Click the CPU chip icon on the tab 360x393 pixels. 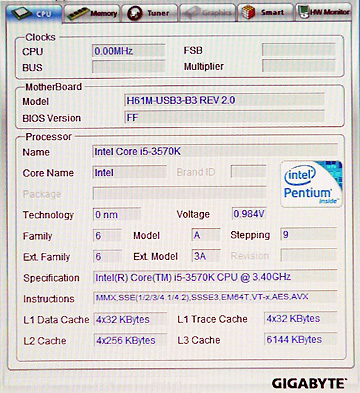click(x=22, y=13)
